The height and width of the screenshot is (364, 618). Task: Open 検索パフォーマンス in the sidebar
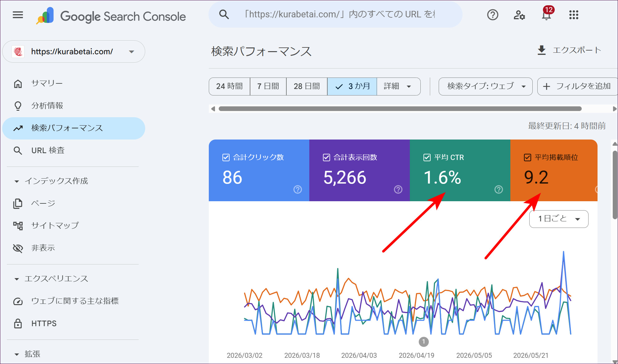click(74, 128)
